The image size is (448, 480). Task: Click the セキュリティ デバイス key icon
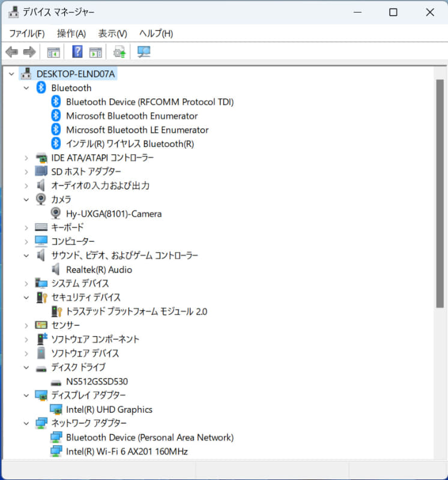tap(41, 297)
